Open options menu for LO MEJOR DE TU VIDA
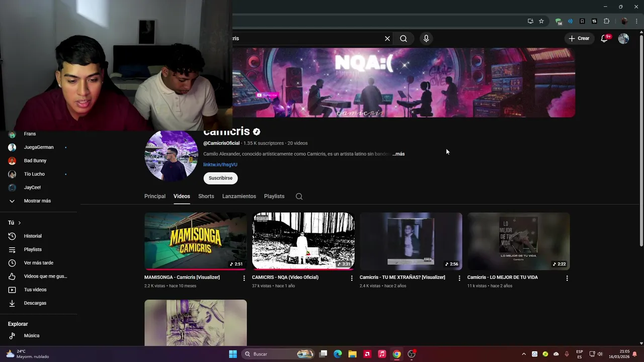 [567, 278]
